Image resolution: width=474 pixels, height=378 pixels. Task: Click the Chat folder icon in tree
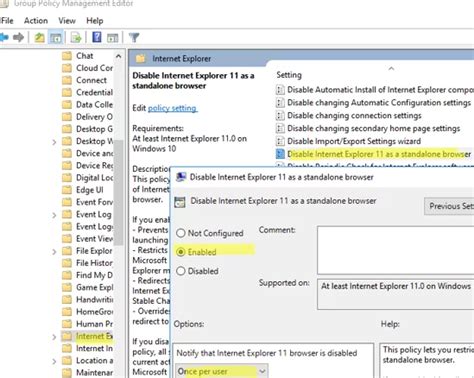click(x=67, y=56)
